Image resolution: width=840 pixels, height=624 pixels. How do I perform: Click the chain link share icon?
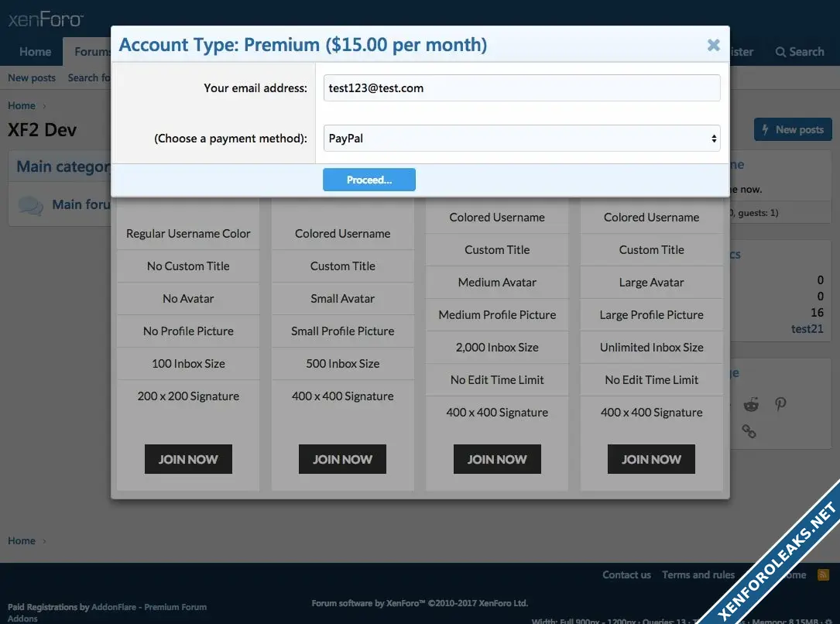pyautogui.click(x=749, y=431)
